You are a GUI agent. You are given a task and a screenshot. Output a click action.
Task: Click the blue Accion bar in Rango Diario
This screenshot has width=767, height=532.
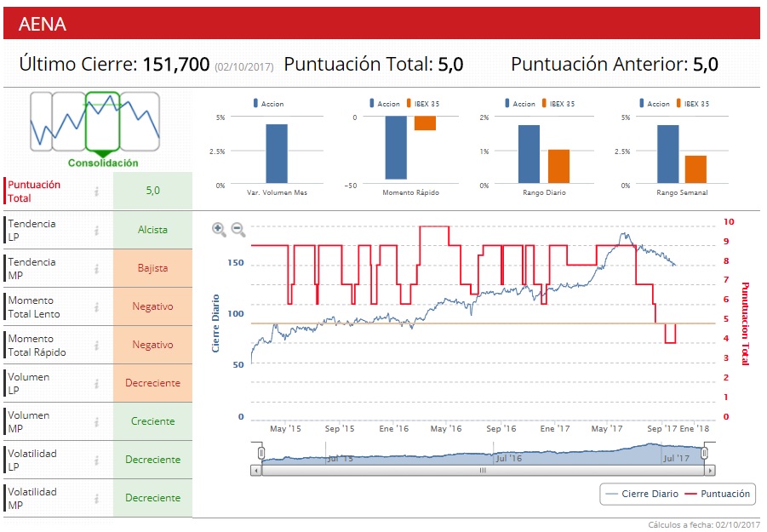(529, 155)
